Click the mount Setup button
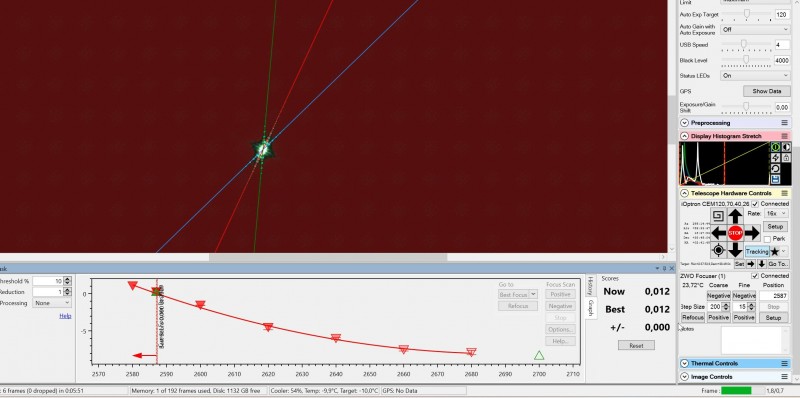Screen dimensions: 800x398 pos(776,227)
